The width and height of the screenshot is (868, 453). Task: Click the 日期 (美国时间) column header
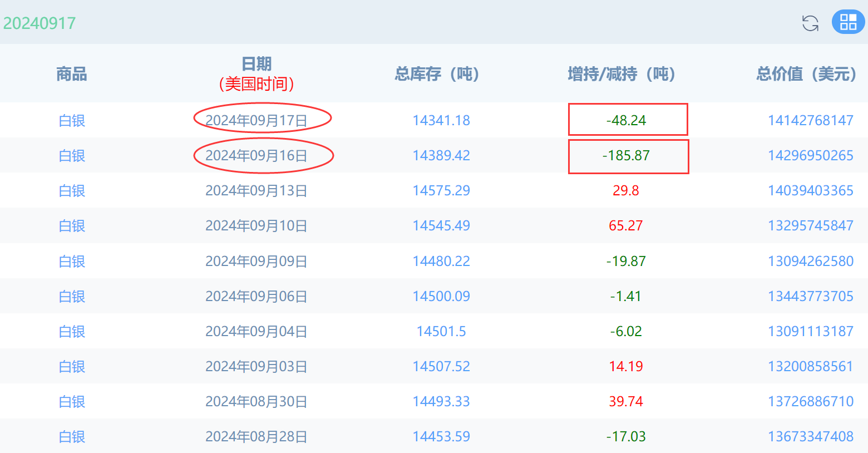tap(257, 74)
